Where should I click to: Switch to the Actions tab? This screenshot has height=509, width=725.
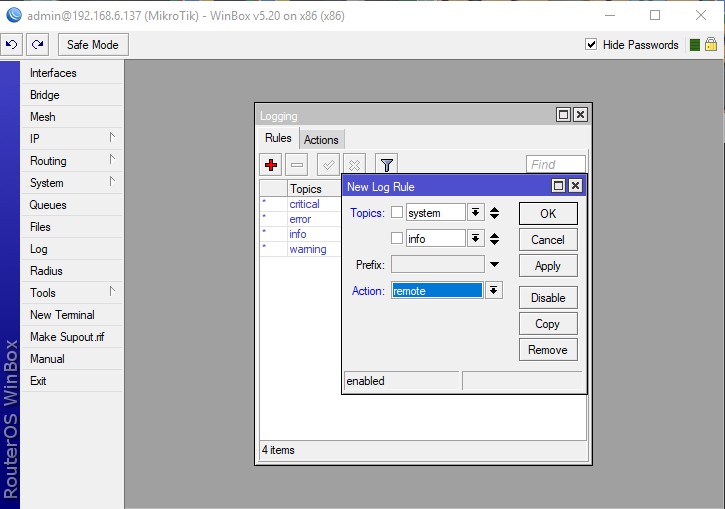coord(321,140)
